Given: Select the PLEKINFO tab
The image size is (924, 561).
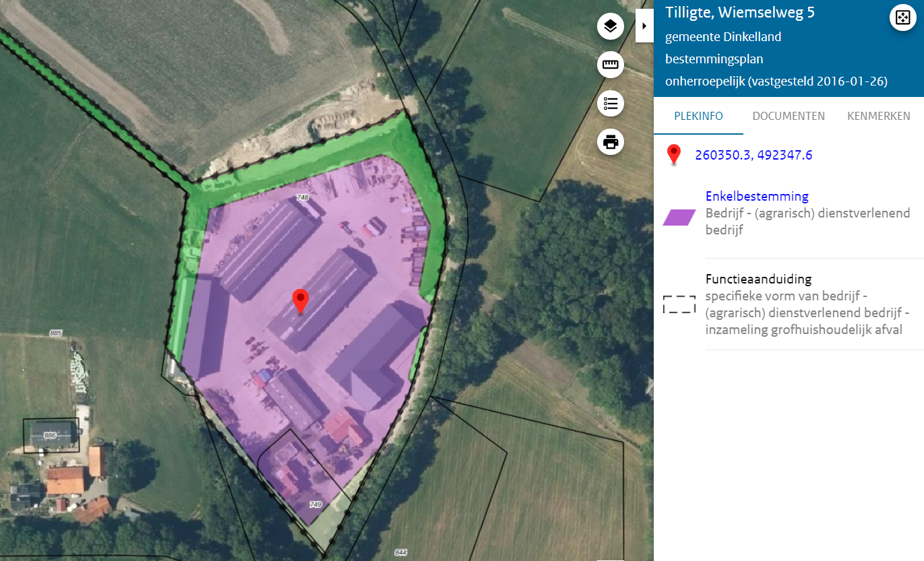Looking at the screenshot, I should pos(698,116).
